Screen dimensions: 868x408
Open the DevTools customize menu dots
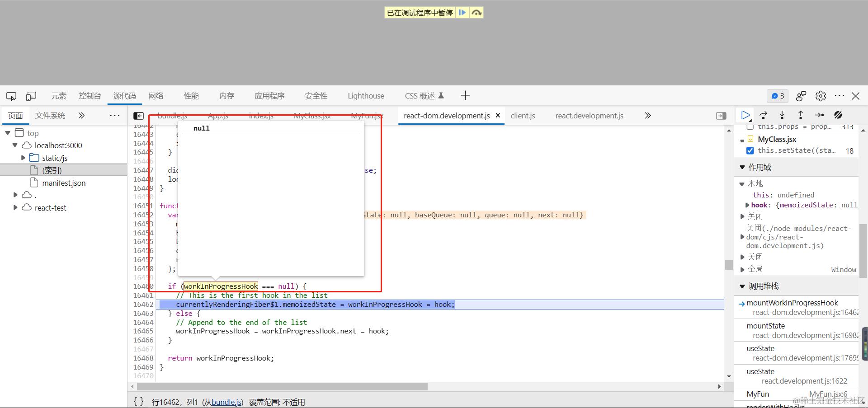[840, 96]
